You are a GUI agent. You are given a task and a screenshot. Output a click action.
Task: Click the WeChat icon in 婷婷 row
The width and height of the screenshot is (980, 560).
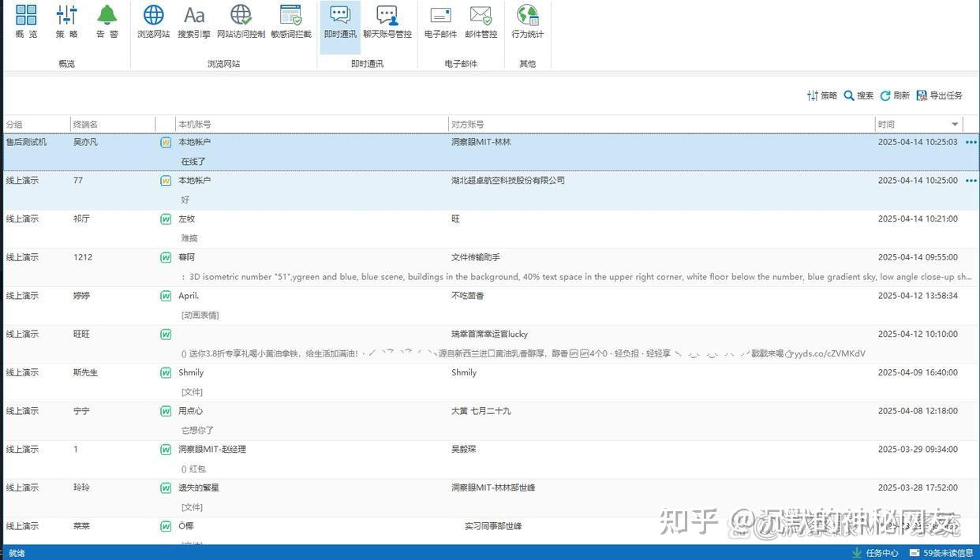166,296
